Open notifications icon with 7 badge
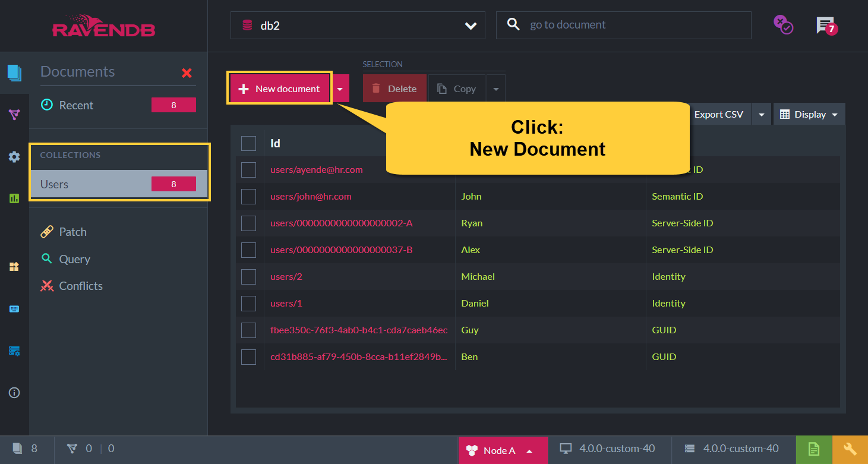The width and height of the screenshot is (868, 464). 826,26
